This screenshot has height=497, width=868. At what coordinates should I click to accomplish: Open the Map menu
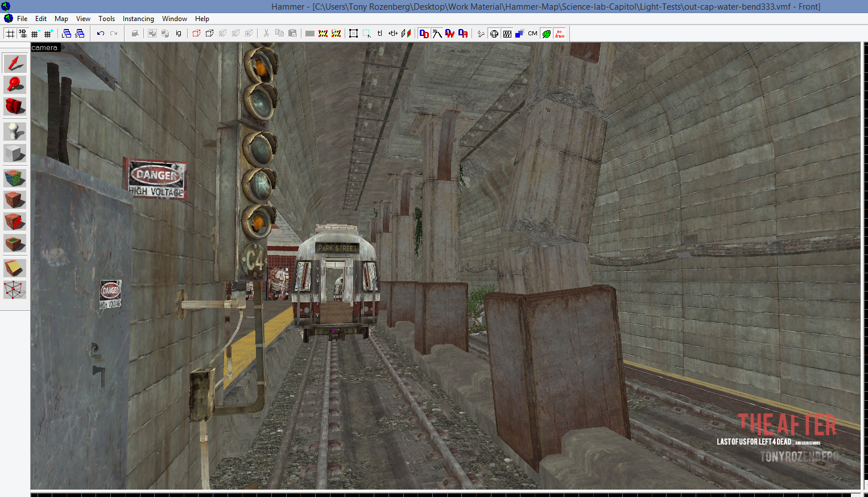pos(61,19)
